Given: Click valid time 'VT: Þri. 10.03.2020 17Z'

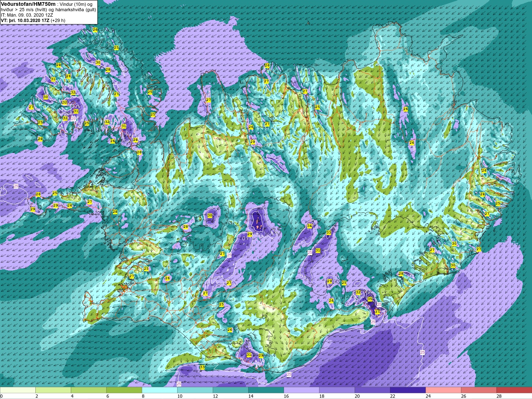Looking at the screenshot, I should [x=25, y=20].
